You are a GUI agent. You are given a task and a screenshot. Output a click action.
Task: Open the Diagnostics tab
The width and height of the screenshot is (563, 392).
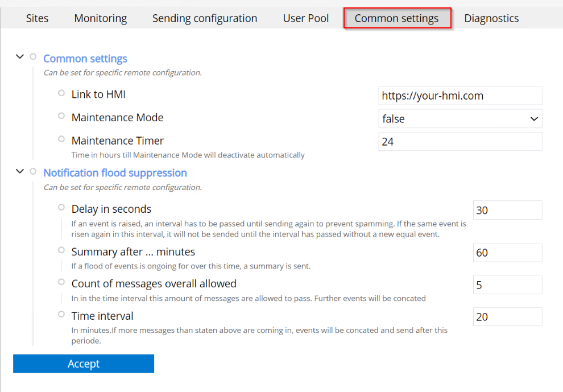point(491,18)
